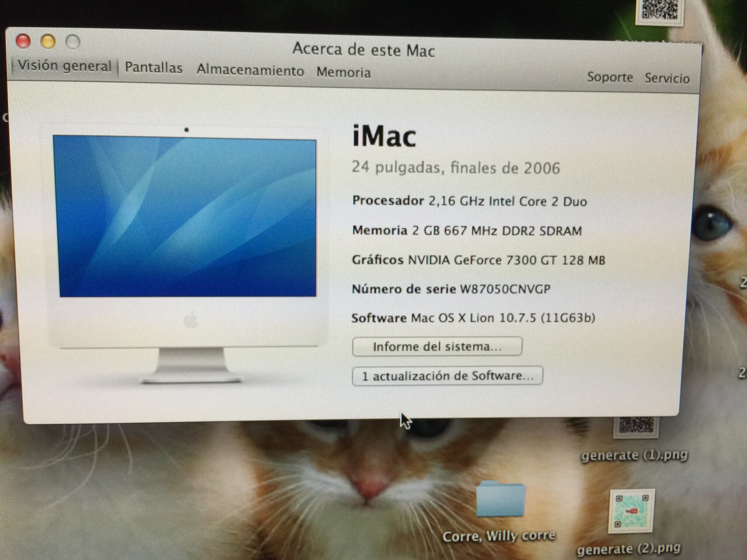Select the Corre, Willy corre folder icon

(x=500, y=500)
